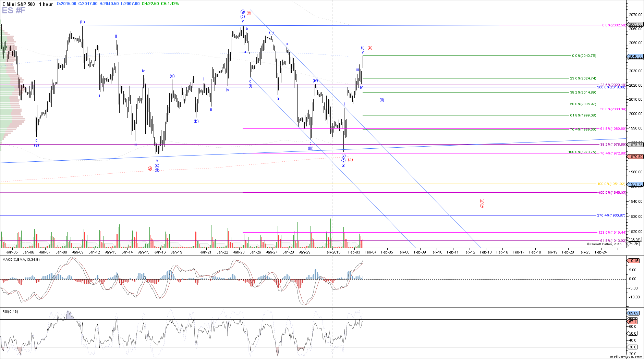The width and height of the screenshot is (644, 359).
Task: Click the percent change "CH:1.12%"
Action: [170, 4]
